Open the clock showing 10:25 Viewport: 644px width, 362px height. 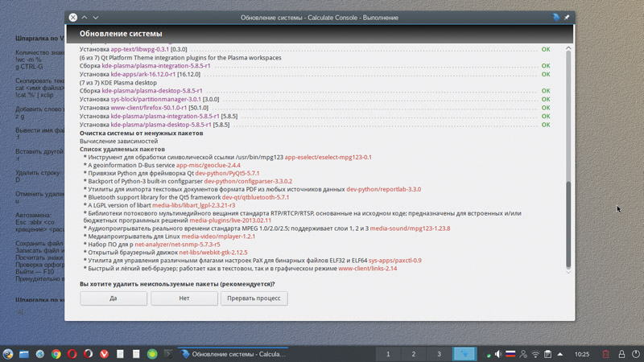pos(581,354)
